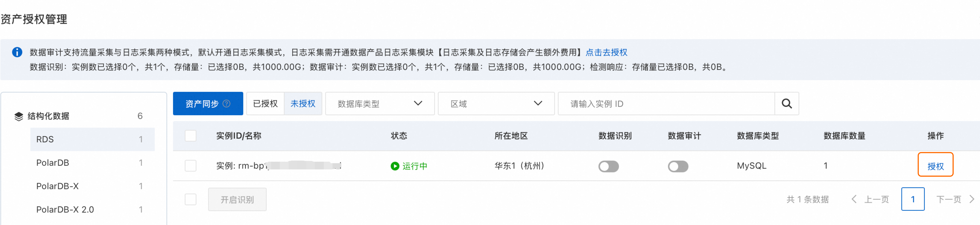Check the select-all checkbox in table header
This screenshot has height=225, width=980.
190,136
